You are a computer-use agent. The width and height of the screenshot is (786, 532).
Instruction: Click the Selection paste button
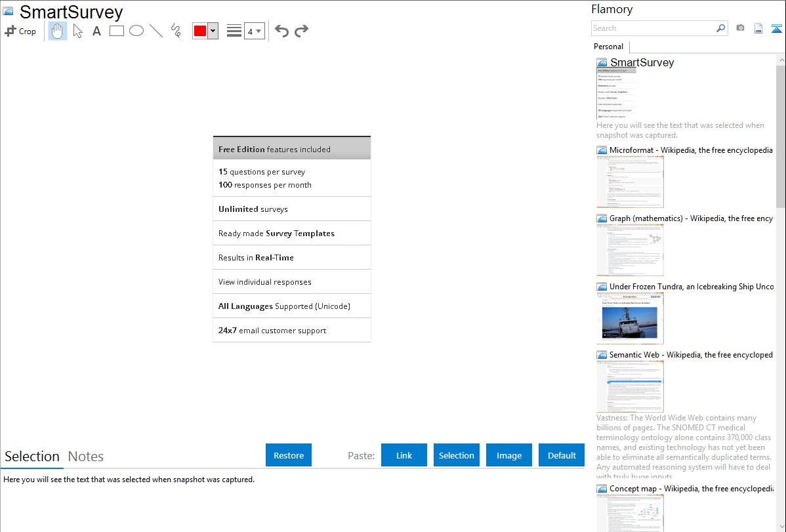point(456,455)
